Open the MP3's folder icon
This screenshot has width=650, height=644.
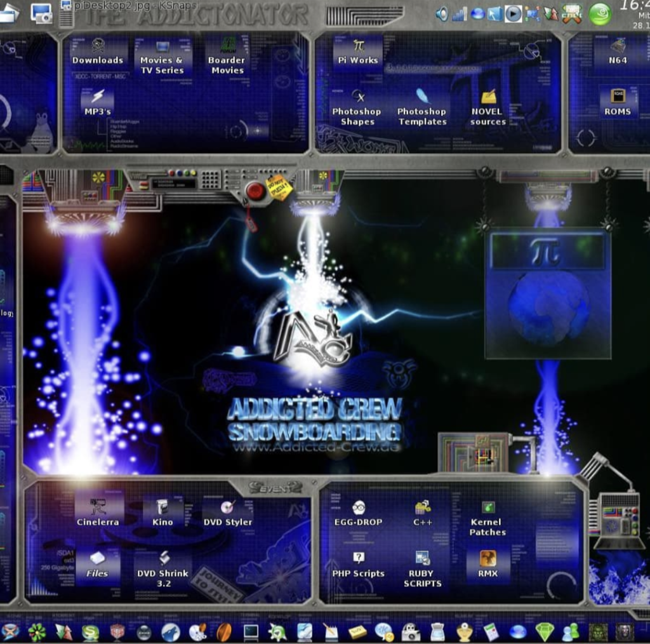(x=98, y=103)
